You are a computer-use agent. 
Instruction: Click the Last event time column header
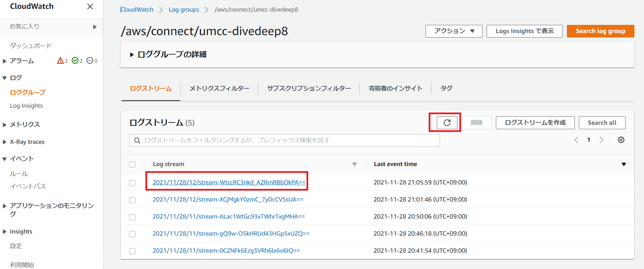click(x=395, y=164)
